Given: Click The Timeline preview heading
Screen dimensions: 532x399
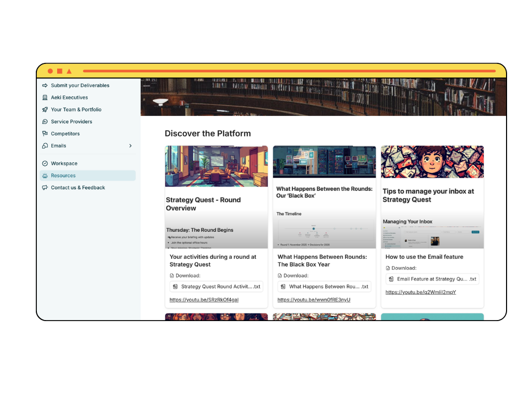Looking at the screenshot, I should pyautogui.click(x=289, y=214).
